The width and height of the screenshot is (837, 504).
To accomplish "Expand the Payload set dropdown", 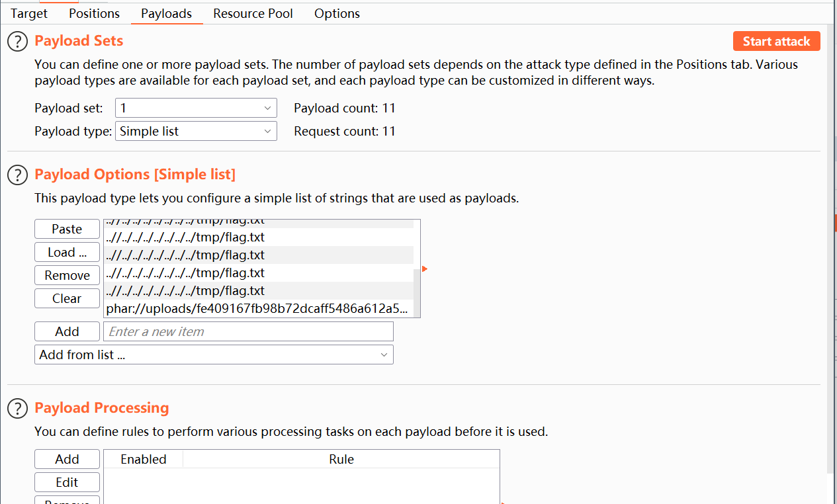I will pyautogui.click(x=196, y=108).
